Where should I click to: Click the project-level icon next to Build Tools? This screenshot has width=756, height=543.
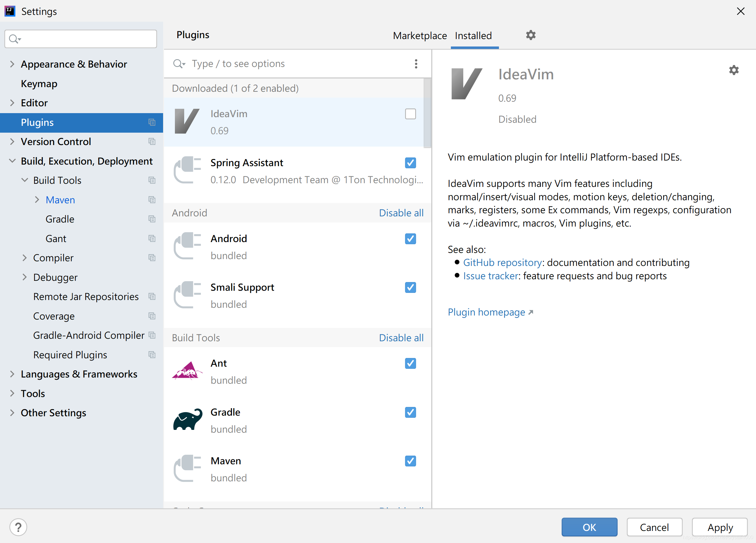click(x=152, y=180)
